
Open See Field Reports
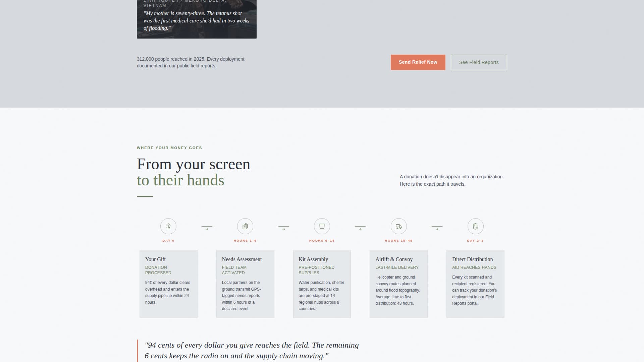479,62
